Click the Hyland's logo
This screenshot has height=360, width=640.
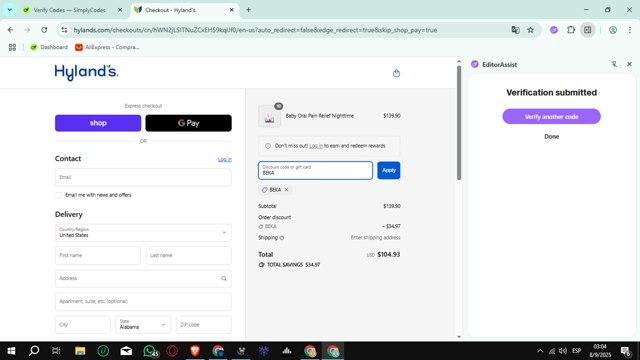86,72
